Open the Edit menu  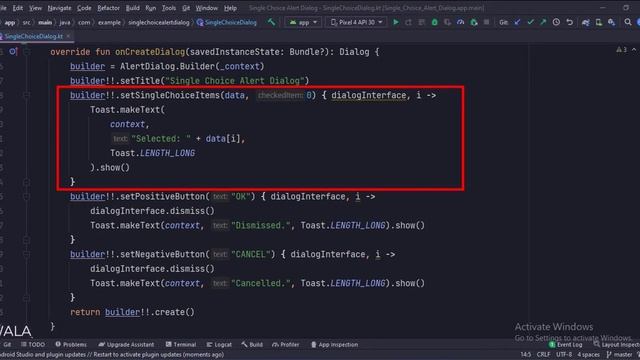[18, 8]
